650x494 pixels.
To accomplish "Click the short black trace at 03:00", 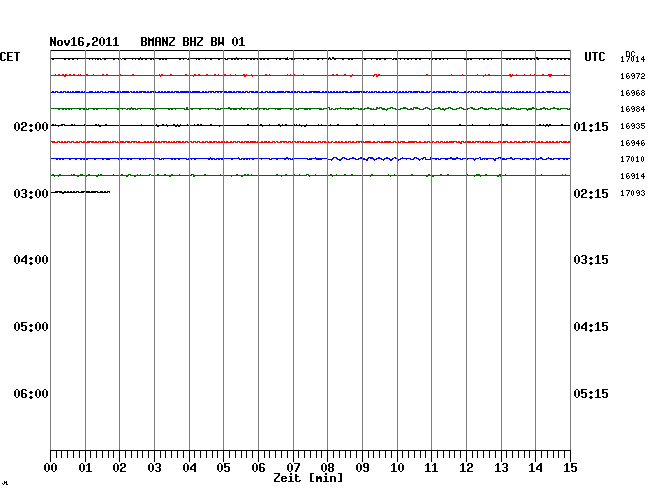I will click(x=80, y=192).
